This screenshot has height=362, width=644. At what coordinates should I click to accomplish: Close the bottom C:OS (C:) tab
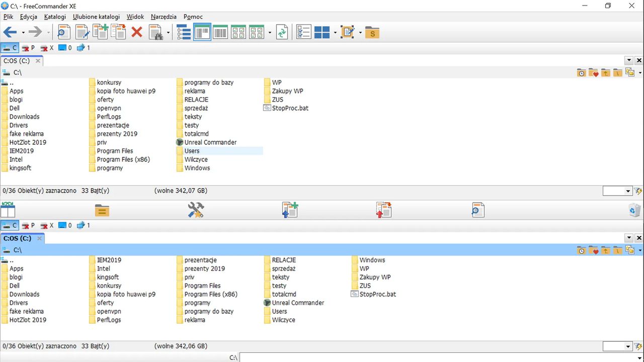pos(39,238)
